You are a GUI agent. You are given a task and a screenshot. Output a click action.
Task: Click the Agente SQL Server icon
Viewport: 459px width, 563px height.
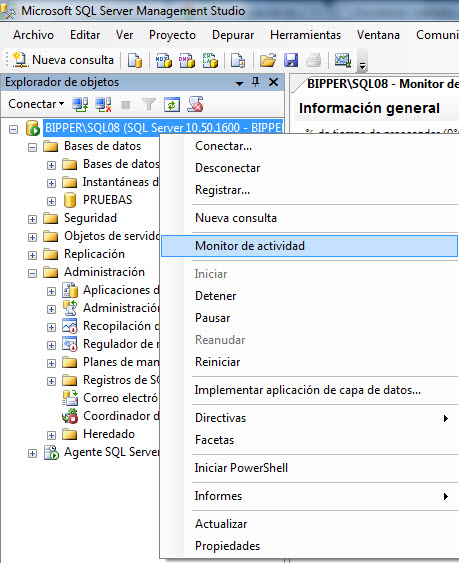51,452
